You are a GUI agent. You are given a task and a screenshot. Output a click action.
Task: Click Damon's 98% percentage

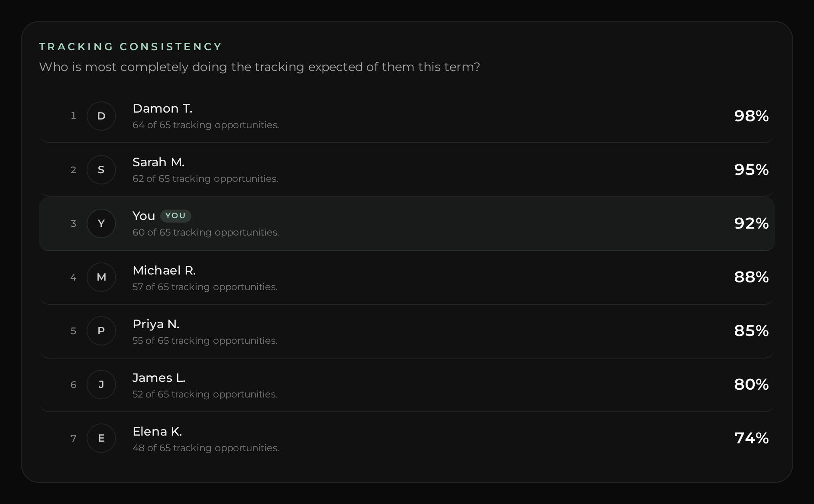coord(751,116)
